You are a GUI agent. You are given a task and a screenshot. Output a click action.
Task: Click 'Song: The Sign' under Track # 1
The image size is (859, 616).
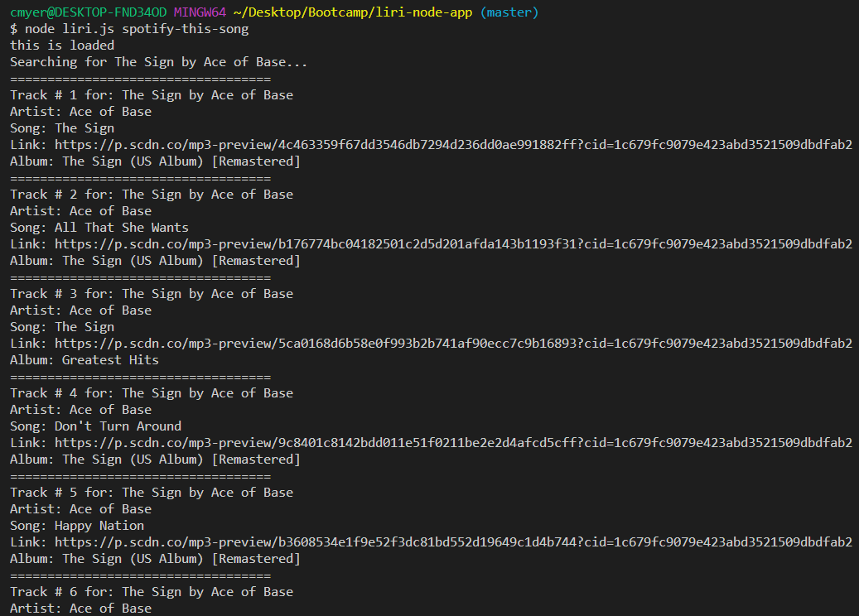(62, 128)
